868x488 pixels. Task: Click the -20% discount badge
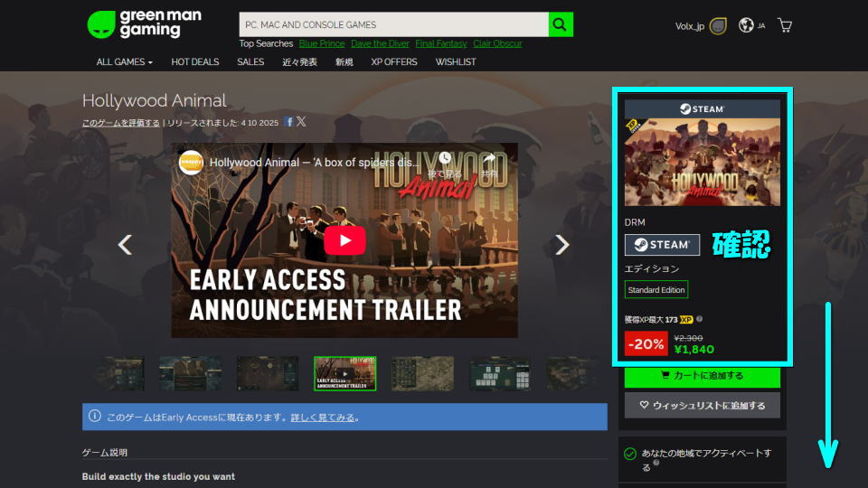pos(646,343)
